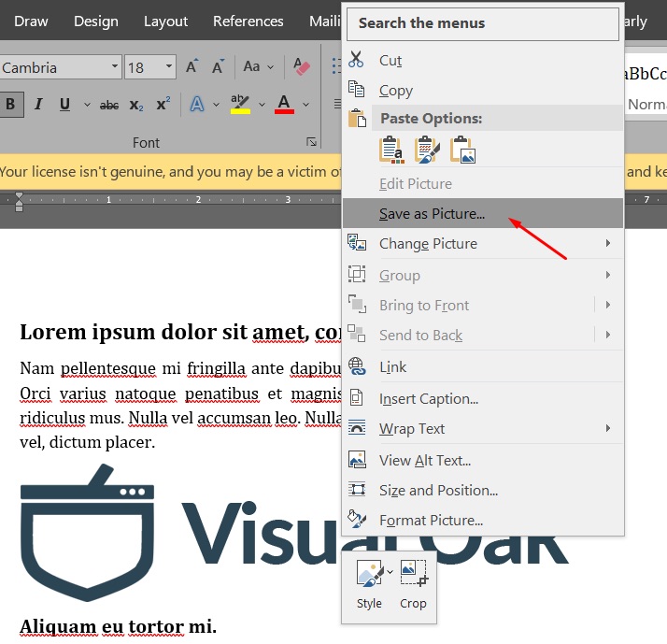667x644 pixels.
Task: Clear all formatting with eraser icon
Action: coord(302,66)
